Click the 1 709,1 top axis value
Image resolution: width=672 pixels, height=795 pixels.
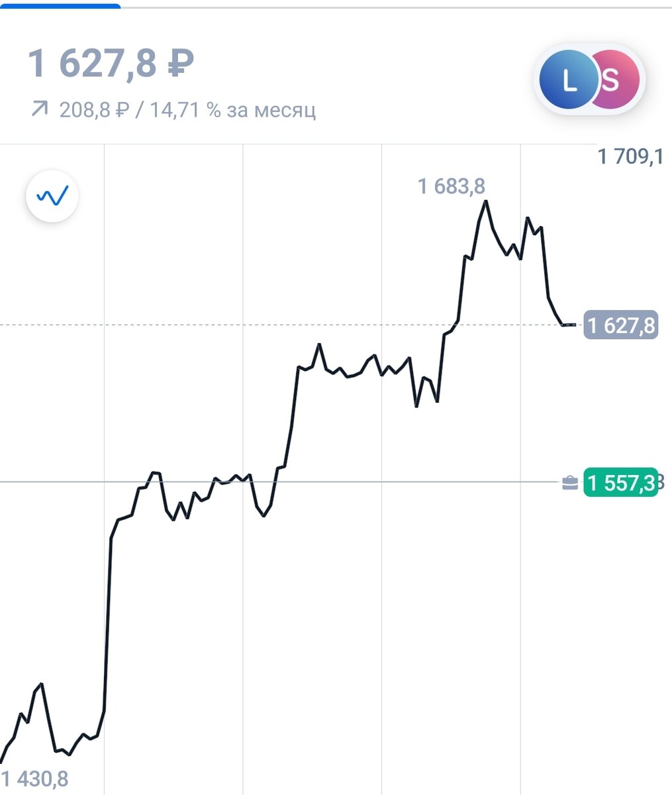(x=630, y=157)
